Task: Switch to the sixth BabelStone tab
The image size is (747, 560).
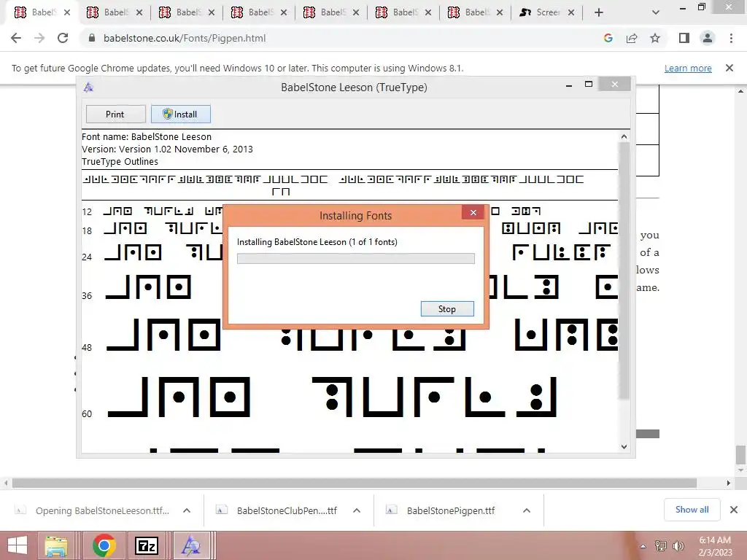Action: pyautogui.click(x=403, y=13)
